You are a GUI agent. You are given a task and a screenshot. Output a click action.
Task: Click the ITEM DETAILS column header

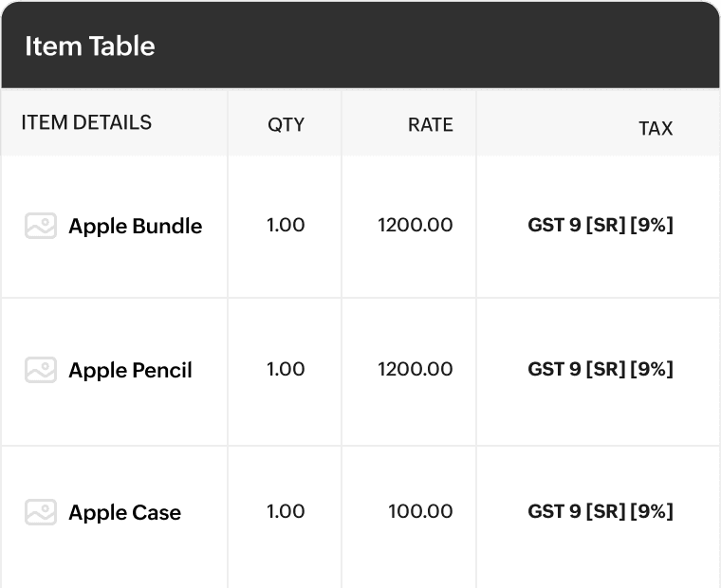point(86,122)
